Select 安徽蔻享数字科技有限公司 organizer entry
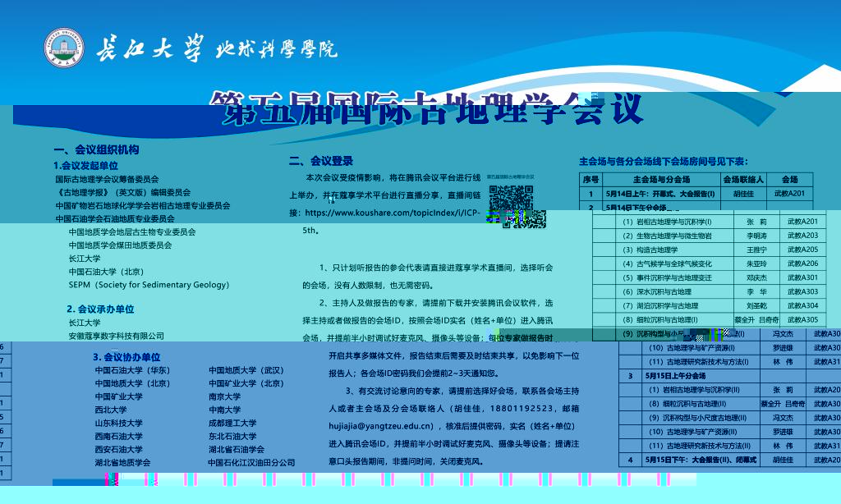841x504 pixels. [x=117, y=336]
